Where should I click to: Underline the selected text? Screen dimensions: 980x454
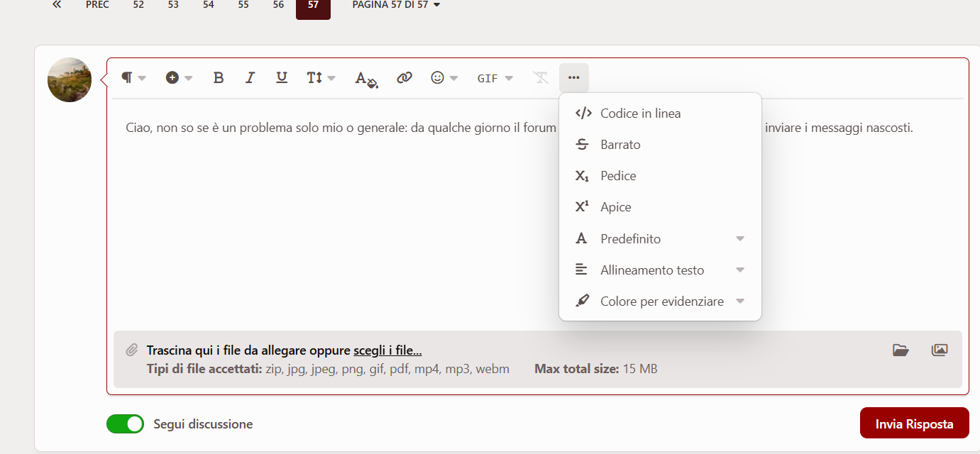(x=282, y=78)
